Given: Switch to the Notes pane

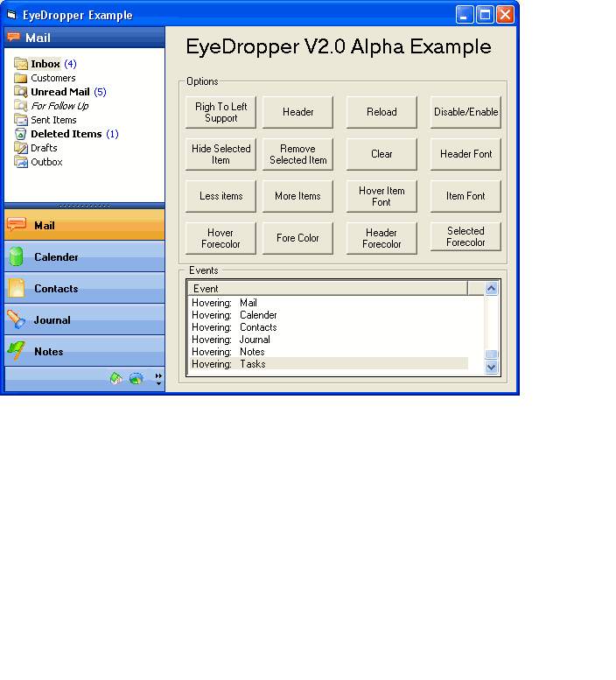Looking at the screenshot, I should pos(85,351).
